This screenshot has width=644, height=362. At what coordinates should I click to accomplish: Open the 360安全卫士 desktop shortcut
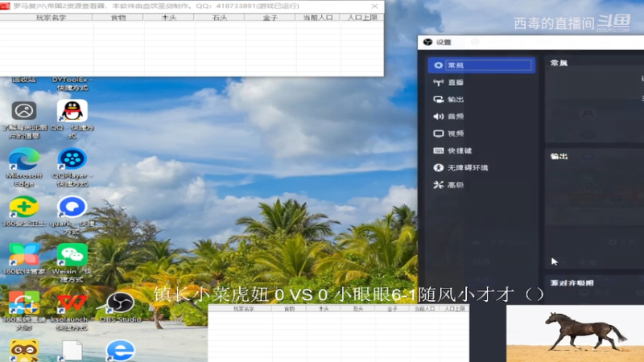[x=24, y=211]
